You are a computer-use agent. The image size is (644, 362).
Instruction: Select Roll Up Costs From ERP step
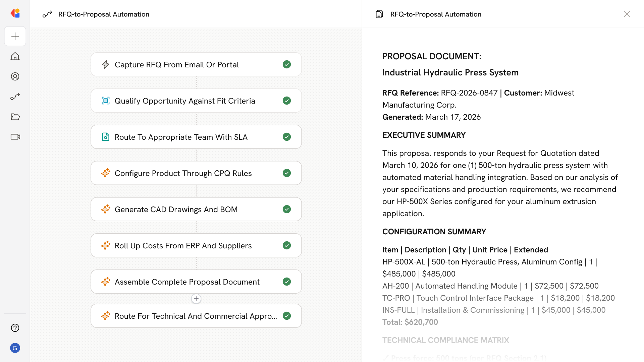(183, 246)
